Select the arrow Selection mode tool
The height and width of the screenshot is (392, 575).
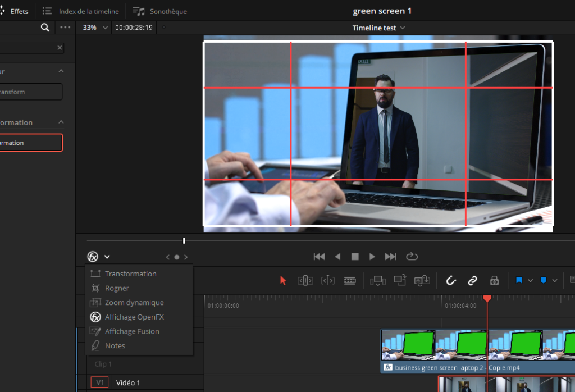pyautogui.click(x=283, y=280)
